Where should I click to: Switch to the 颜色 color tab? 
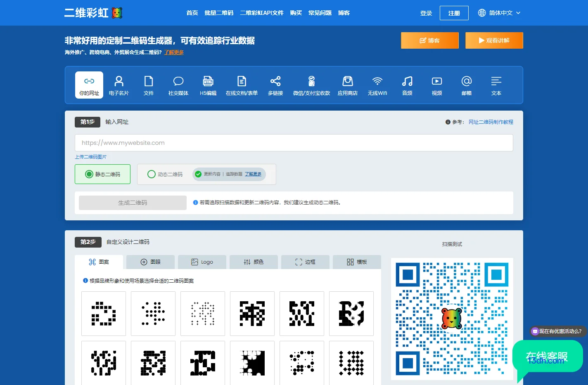coord(254,262)
